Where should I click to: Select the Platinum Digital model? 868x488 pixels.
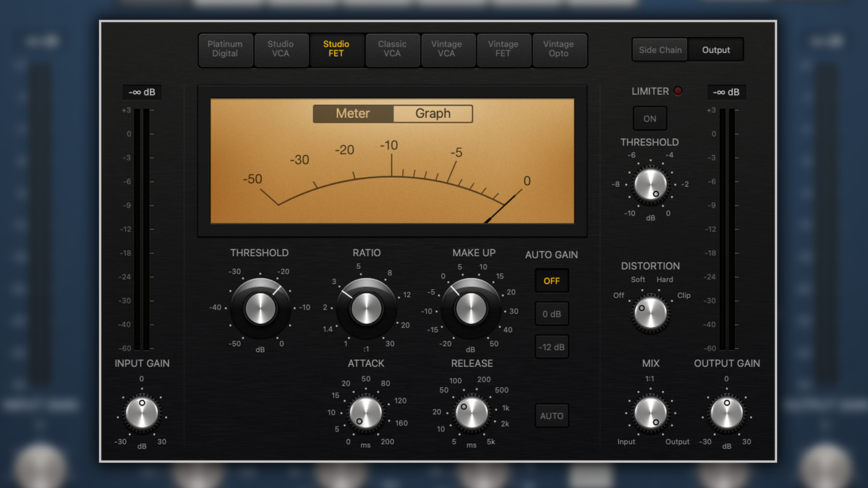(225, 50)
